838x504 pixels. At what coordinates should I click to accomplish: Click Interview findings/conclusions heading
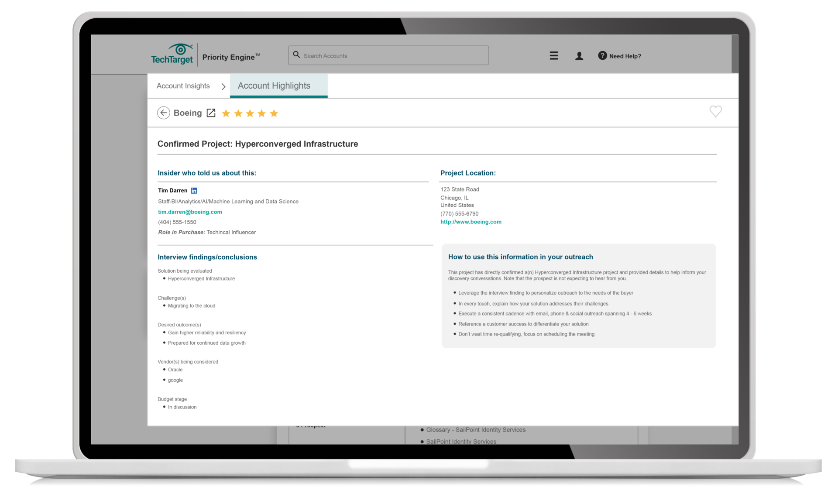[x=207, y=257]
